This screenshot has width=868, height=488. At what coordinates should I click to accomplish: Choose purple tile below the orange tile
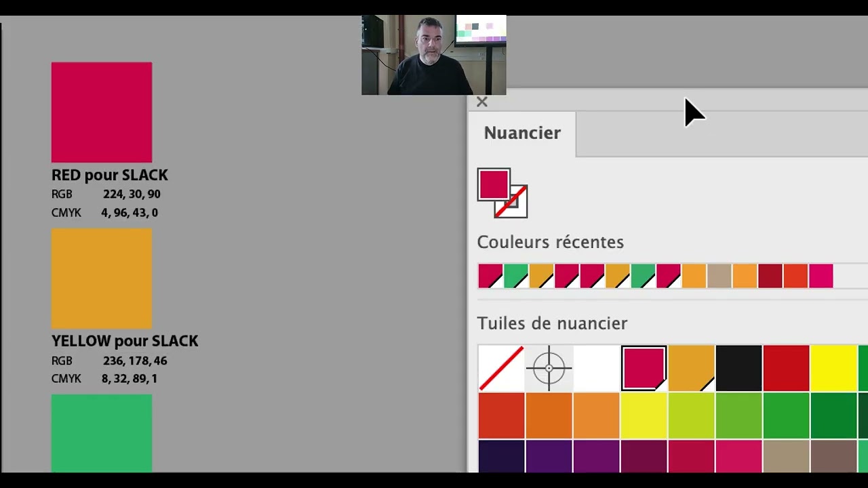pos(549,456)
